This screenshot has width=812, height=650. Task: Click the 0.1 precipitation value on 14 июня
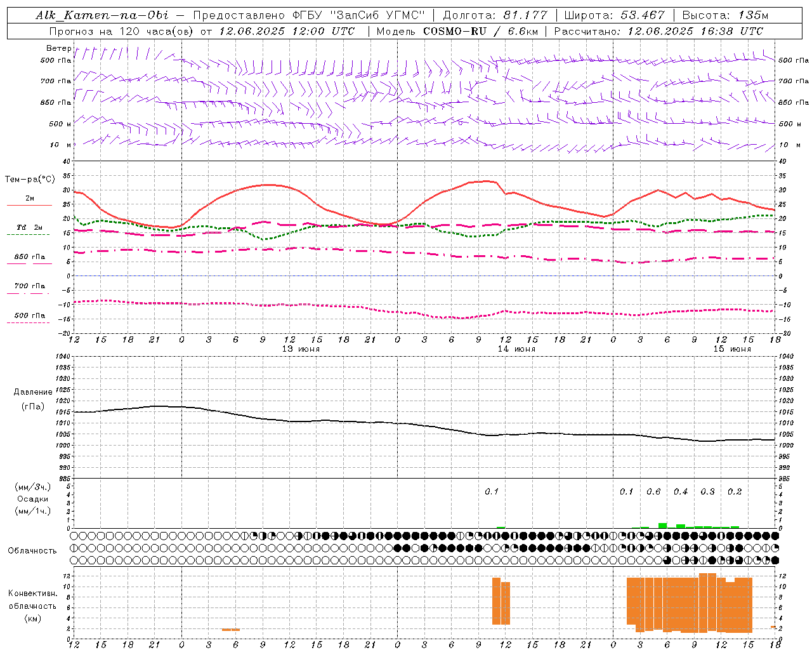pos(492,492)
